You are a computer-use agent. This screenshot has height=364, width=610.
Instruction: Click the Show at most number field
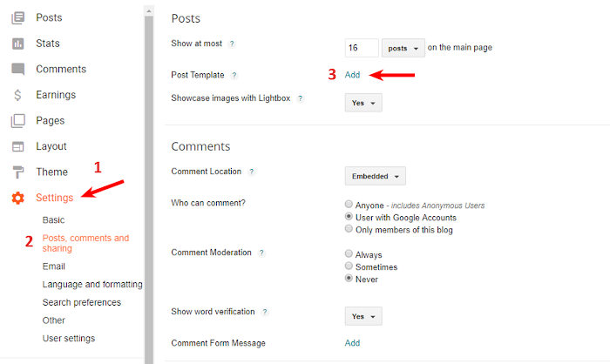pos(362,48)
